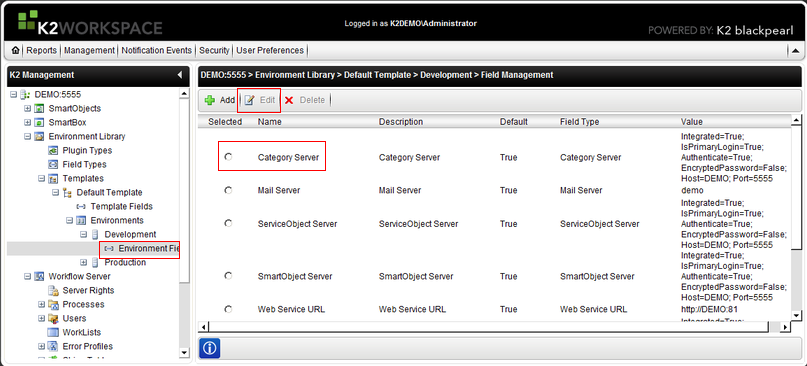The image size is (807, 366).
Task: Click the Error Profiles icon
Action: pyautogui.click(x=53, y=346)
